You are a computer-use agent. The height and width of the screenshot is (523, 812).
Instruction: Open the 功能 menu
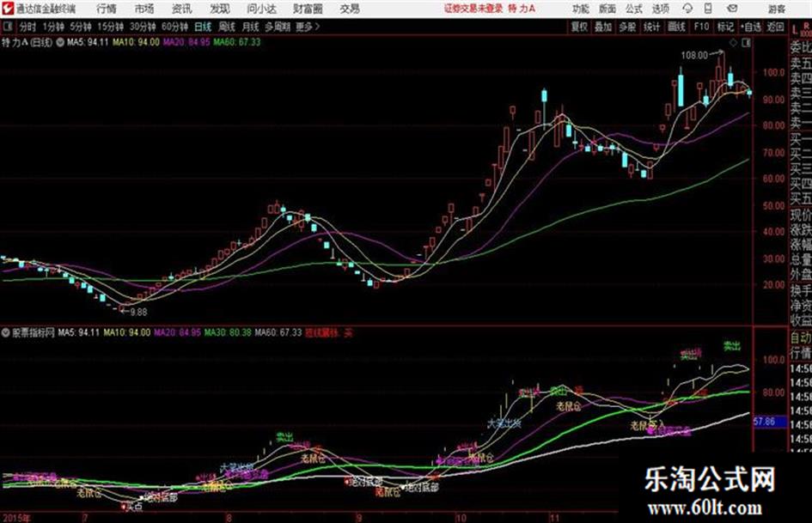click(581, 9)
